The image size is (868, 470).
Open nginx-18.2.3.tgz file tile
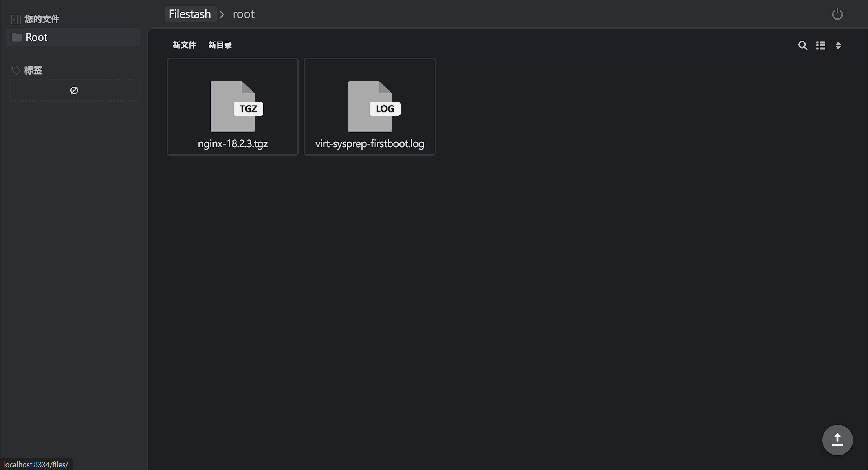coord(233,143)
